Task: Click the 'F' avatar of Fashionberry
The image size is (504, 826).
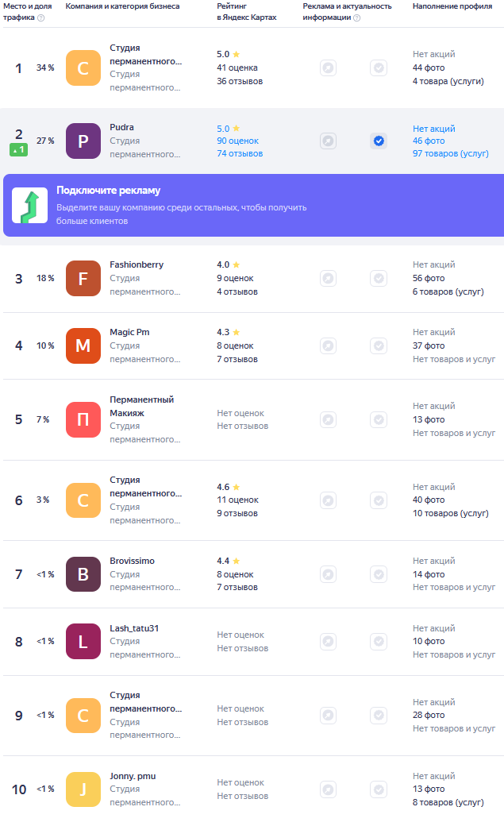Action: pyautogui.click(x=83, y=278)
